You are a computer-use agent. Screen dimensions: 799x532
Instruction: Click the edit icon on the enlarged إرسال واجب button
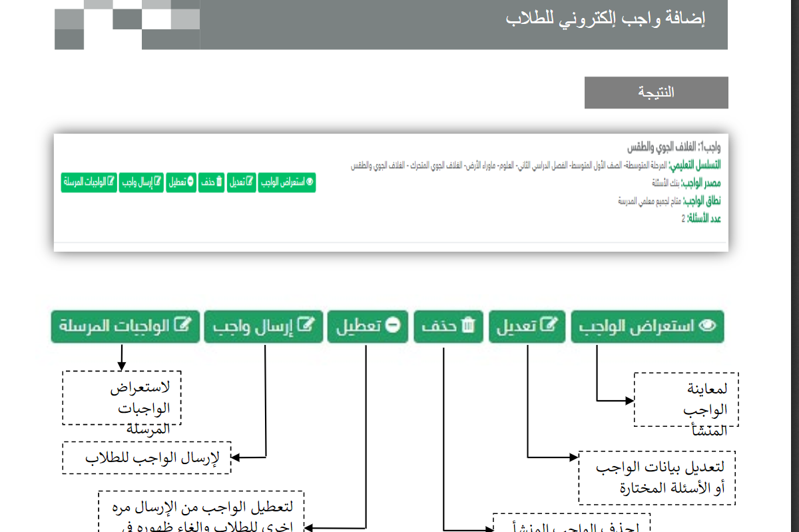pos(306,325)
